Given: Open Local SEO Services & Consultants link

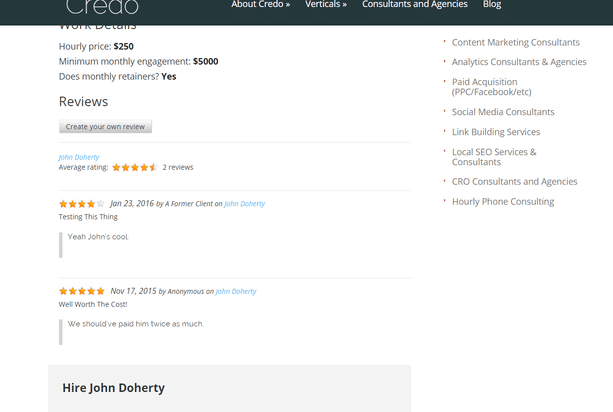Looking at the screenshot, I should [x=494, y=157].
